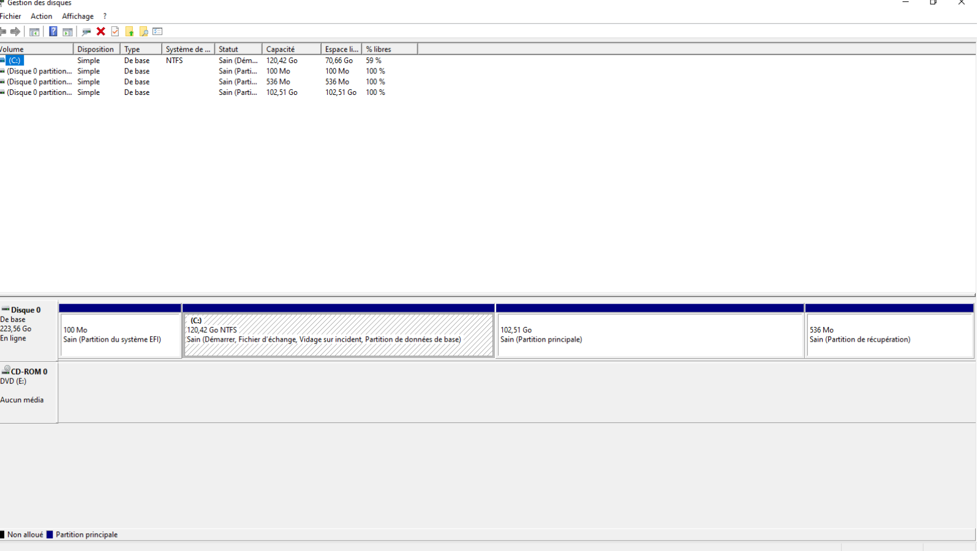The width and height of the screenshot is (980, 551).
Task: Click the checklist settings toolbar icon
Action: pyautogui.click(x=158, y=32)
